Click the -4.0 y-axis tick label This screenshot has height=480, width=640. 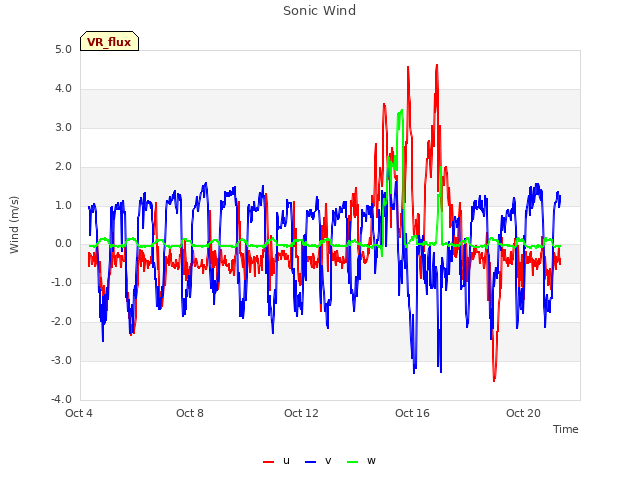point(61,400)
